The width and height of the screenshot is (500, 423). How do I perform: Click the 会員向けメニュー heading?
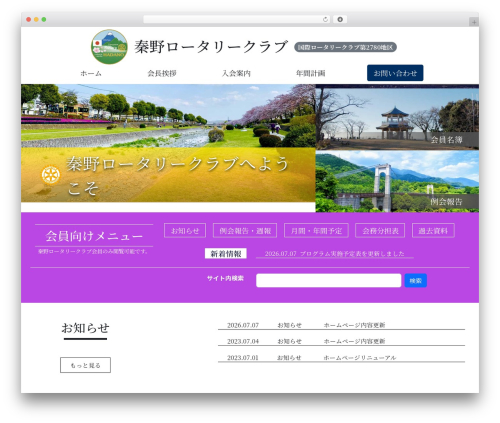pyautogui.click(x=94, y=236)
